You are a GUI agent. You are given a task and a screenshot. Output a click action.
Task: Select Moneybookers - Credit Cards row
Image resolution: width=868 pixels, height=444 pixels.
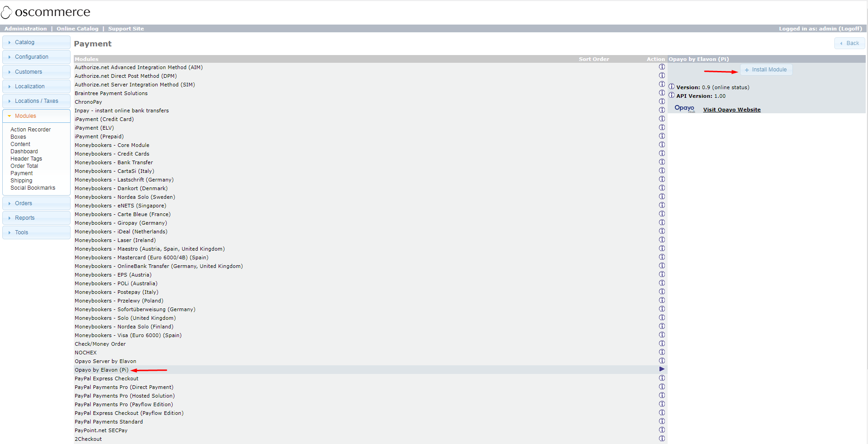pyautogui.click(x=370, y=154)
